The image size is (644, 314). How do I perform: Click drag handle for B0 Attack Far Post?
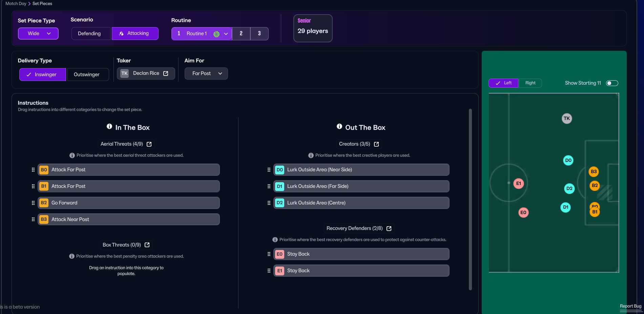click(33, 170)
